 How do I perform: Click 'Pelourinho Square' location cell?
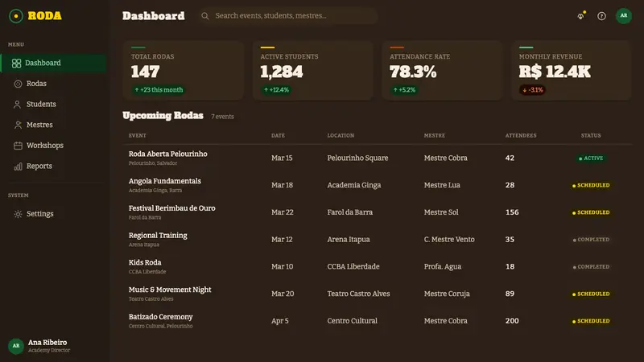click(357, 158)
